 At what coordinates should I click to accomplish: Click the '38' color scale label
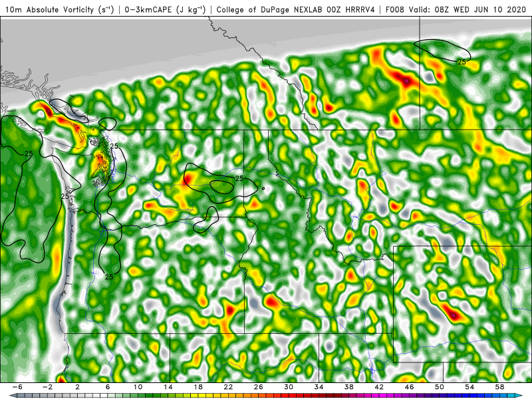pos(348,387)
